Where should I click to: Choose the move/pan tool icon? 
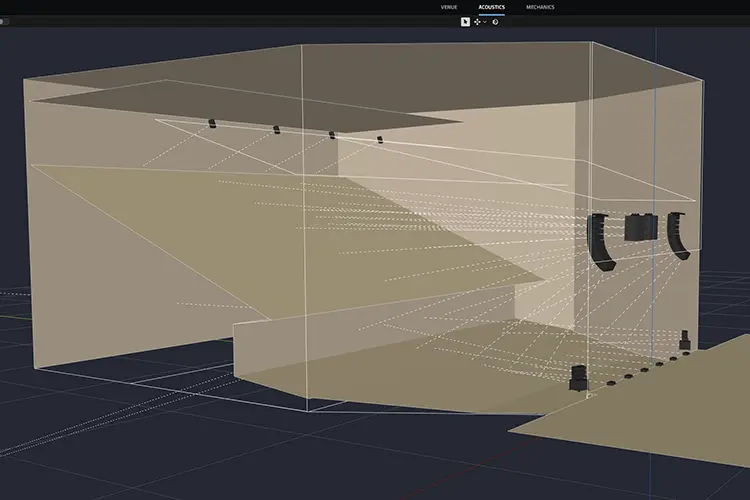point(477,22)
